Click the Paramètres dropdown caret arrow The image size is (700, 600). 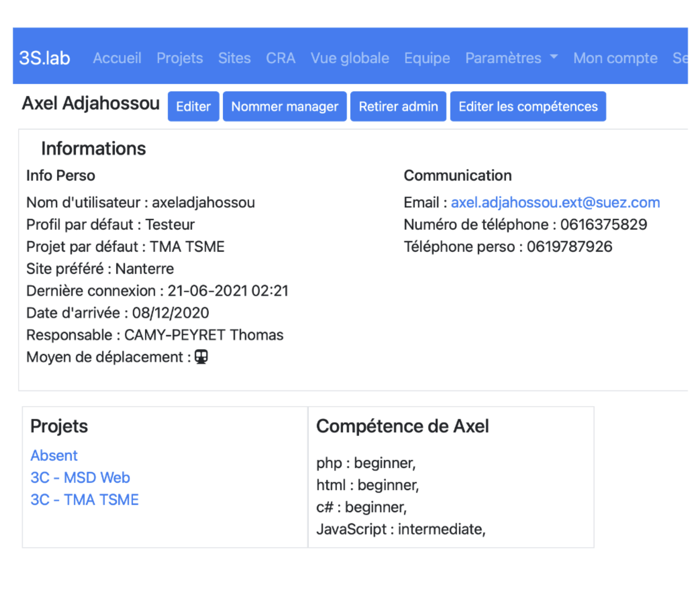(554, 57)
